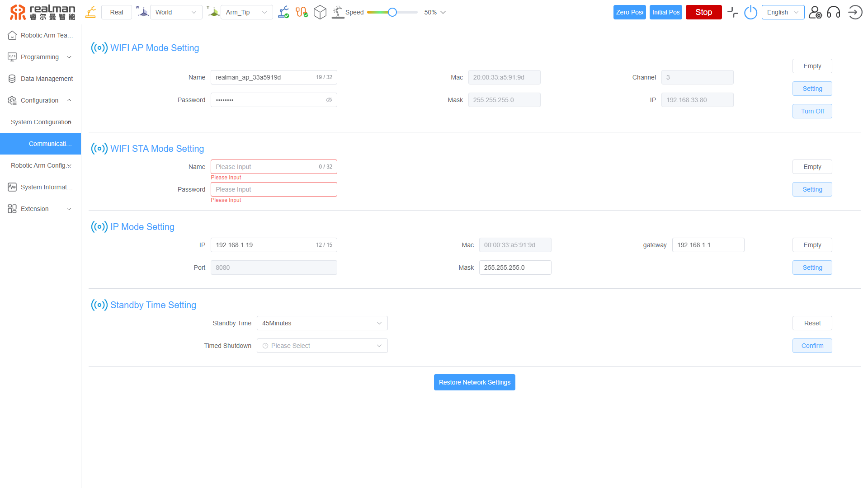Click the 3D cube view icon
Screen dimensions: 868x488
(320, 12)
